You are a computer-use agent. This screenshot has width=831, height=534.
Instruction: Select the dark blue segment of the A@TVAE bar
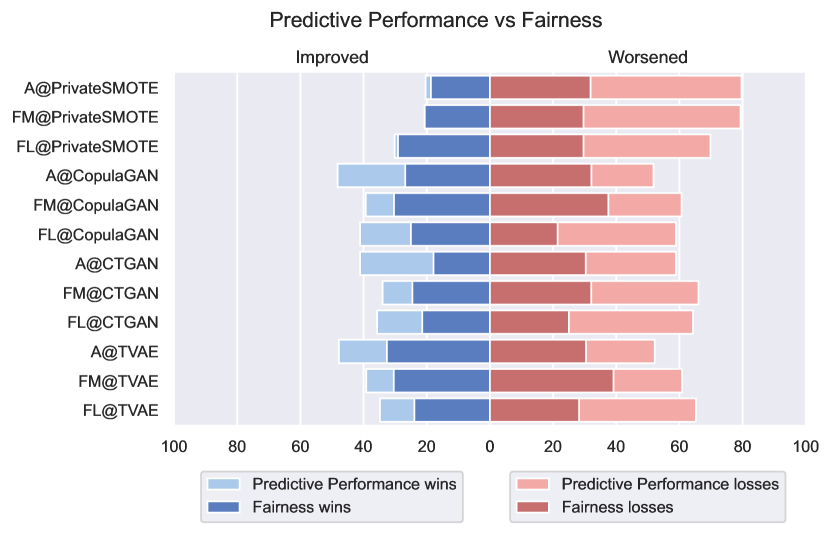pyautogui.click(x=438, y=352)
